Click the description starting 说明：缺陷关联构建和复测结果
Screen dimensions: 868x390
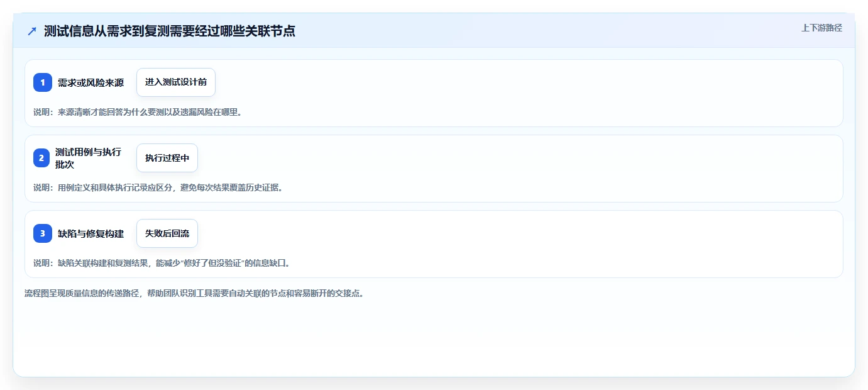(x=162, y=263)
